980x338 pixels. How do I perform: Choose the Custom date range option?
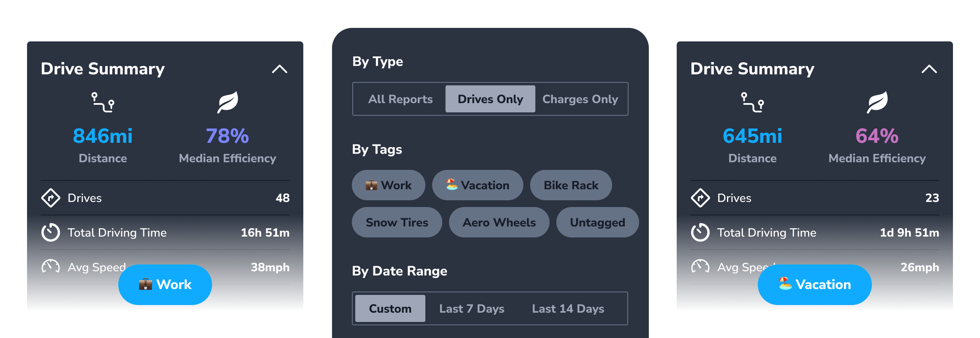(x=390, y=308)
